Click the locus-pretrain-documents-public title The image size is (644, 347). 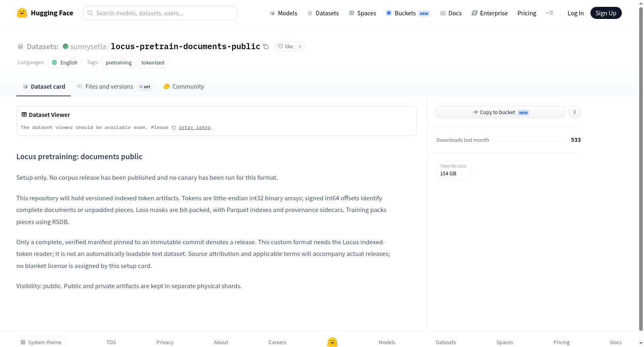point(186,46)
